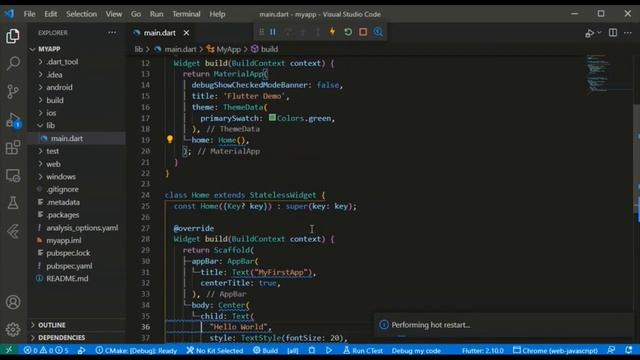This screenshot has width=640, height=360.
Task: Open notifications bell in status bar
Action: point(629,350)
